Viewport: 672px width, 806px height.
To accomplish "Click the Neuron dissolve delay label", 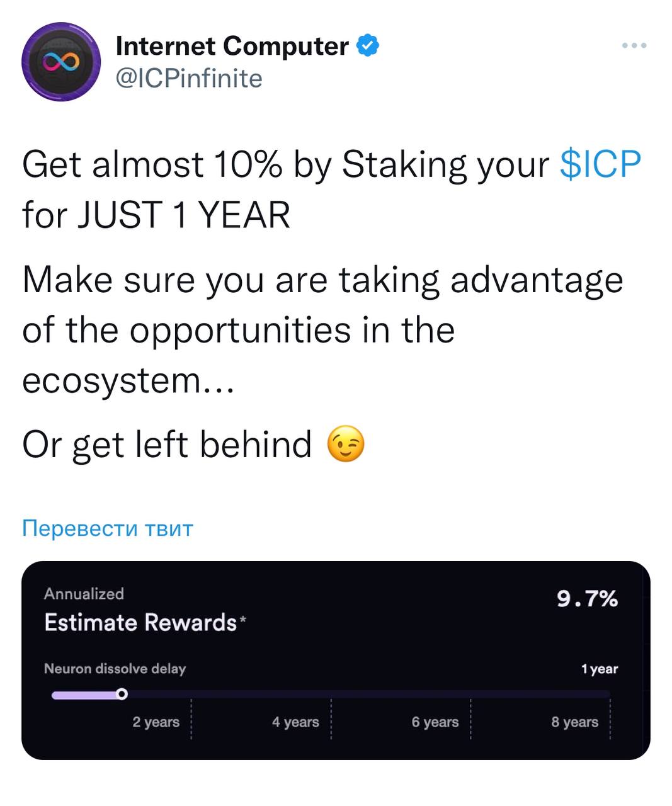I will (x=115, y=668).
